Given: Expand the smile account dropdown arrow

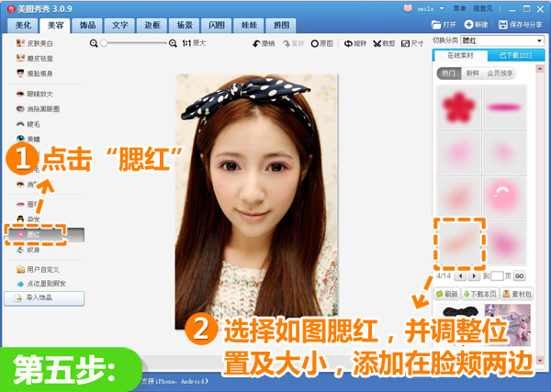Looking at the screenshot, I should [442, 9].
